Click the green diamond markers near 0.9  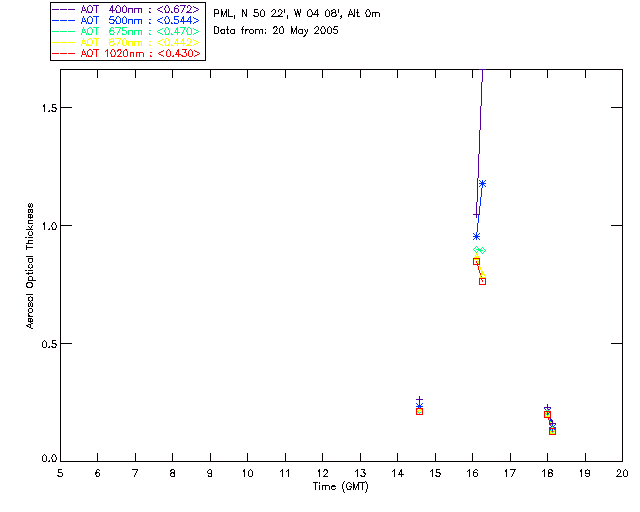coord(479,250)
